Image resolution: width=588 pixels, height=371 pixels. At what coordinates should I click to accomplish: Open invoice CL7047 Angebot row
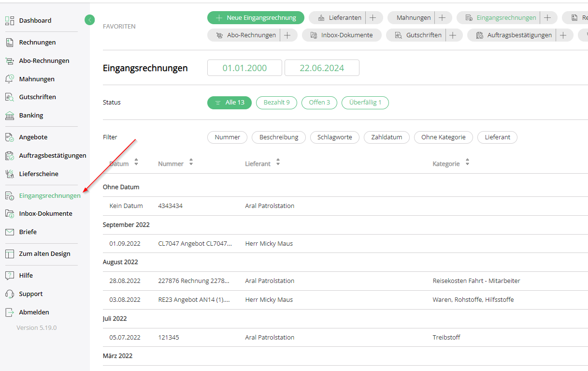[x=345, y=244]
